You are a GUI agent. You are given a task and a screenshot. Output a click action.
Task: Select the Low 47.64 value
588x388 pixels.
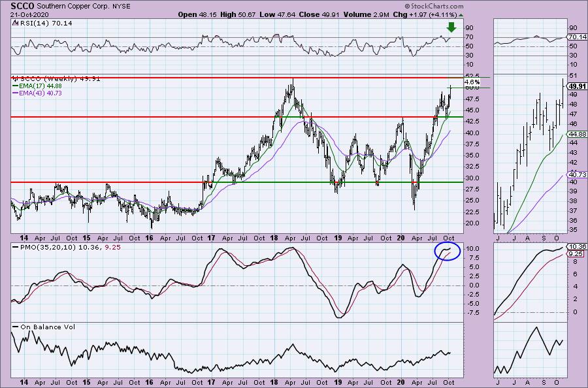[x=278, y=14]
